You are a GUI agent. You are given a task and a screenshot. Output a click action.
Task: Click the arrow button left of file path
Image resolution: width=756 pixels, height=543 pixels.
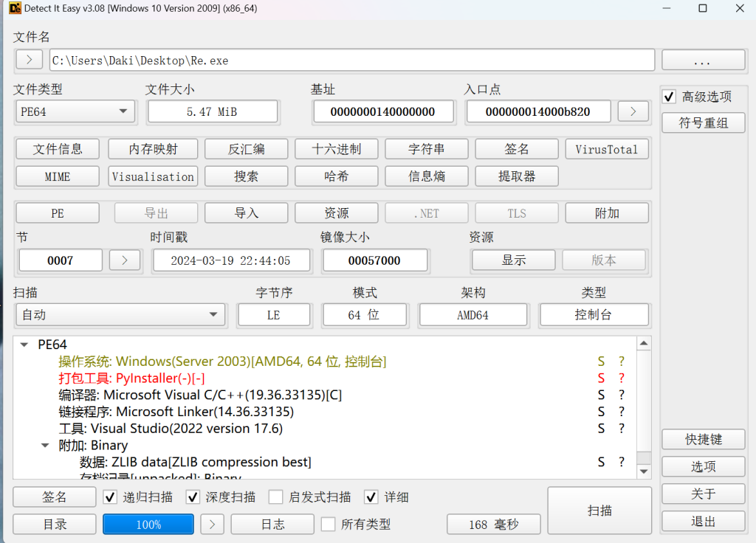click(x=29, y=60)
